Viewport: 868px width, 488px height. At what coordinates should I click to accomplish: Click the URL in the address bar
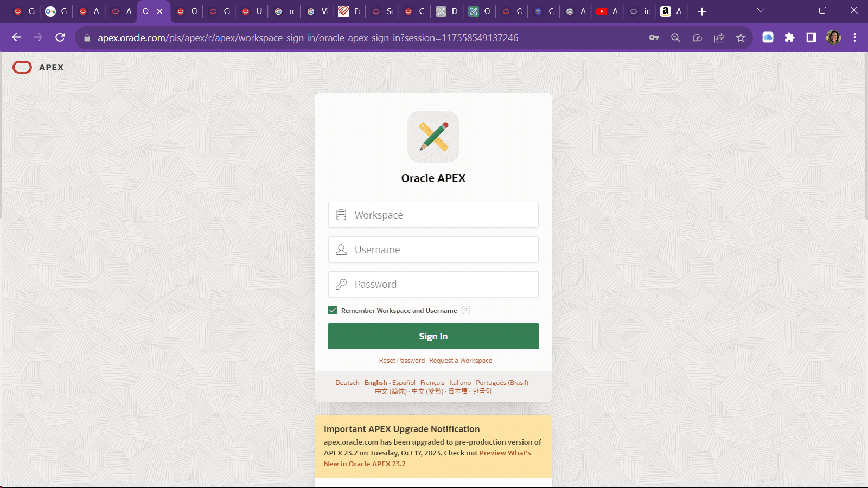308,38
